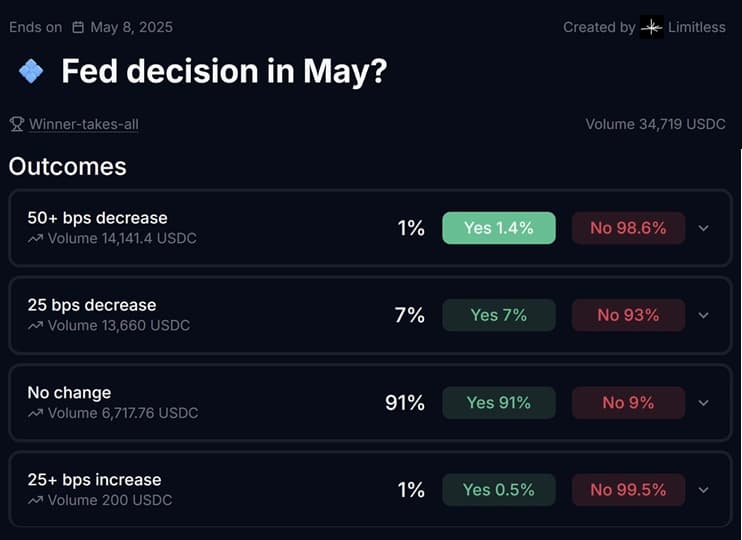Click the calendar icon beside May 8, 2025
This screenshot has height=540, width=742.
click(x=78, y=27)
